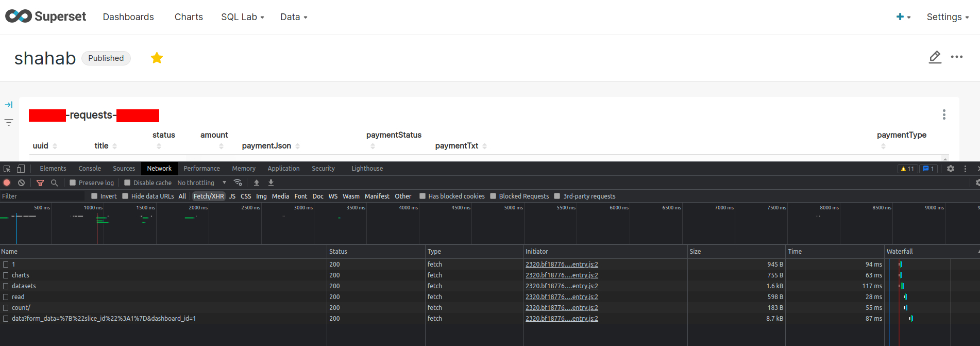Check 3rd-party requests checkbox

point(557,196)
